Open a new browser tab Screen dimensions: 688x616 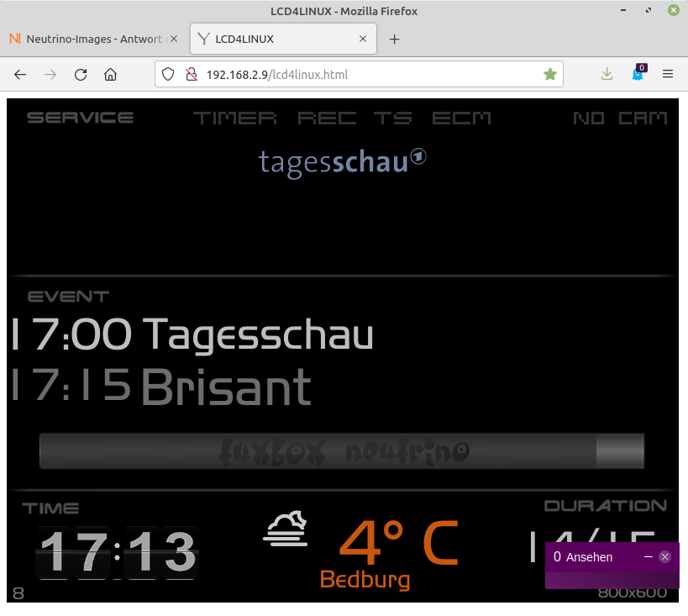(395, 39)
